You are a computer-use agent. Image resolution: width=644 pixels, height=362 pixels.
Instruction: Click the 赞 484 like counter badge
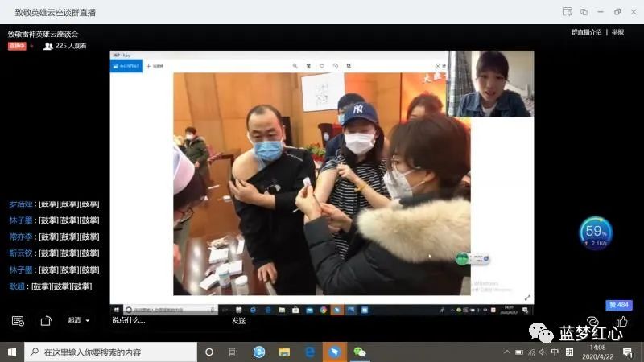coord(618,305)
